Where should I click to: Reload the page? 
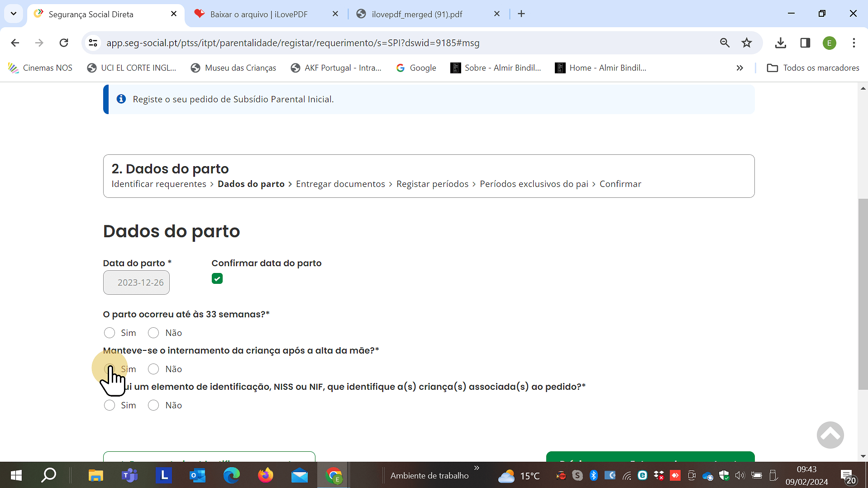point(64,43)
